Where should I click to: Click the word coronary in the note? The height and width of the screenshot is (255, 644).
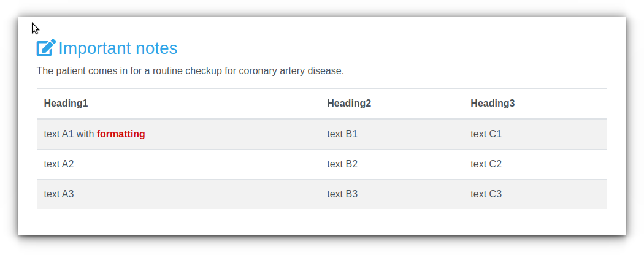tap(258, 72)
